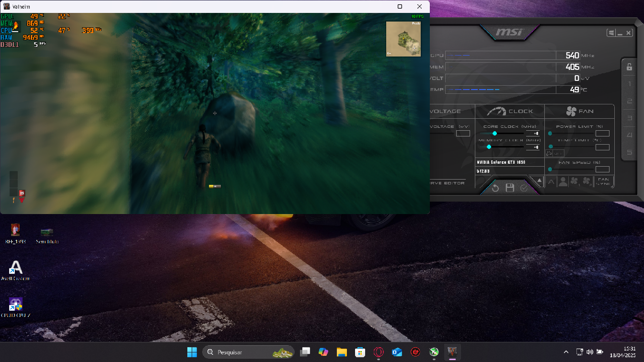Click the Afterburner FAN section header
Viewport: 644px width, 362px height.
pos(580,111)
